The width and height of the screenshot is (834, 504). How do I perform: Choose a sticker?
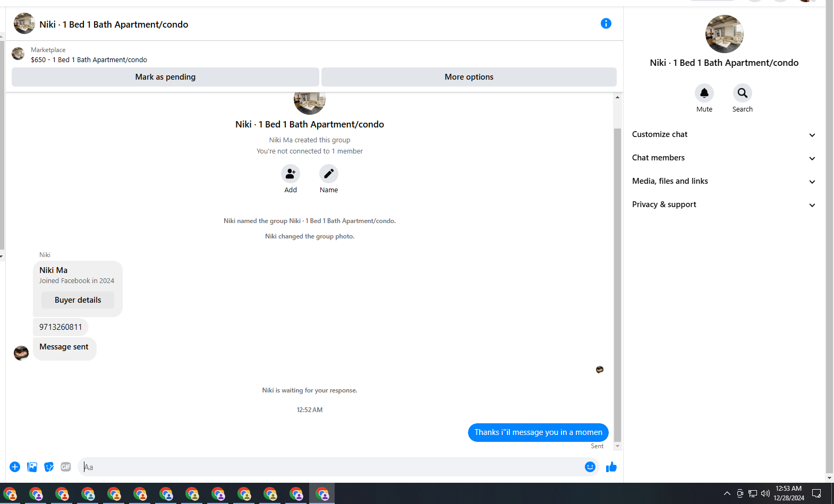[49, 467]
